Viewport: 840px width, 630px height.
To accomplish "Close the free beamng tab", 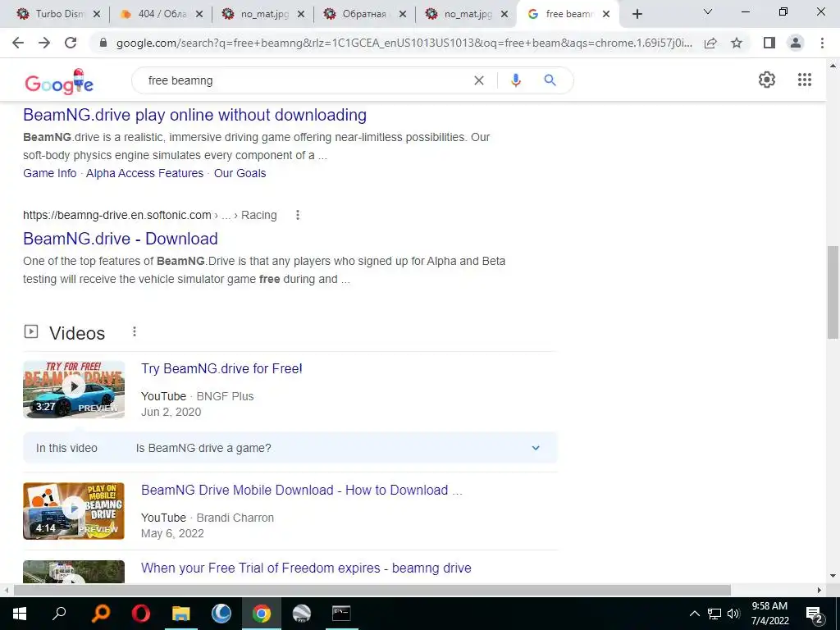I will pos(606,15).
